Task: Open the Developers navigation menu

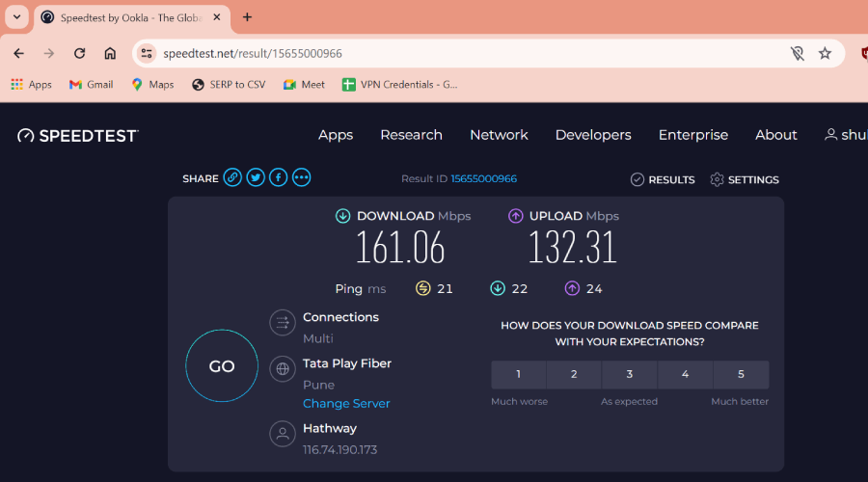Action: click(593, 135)
